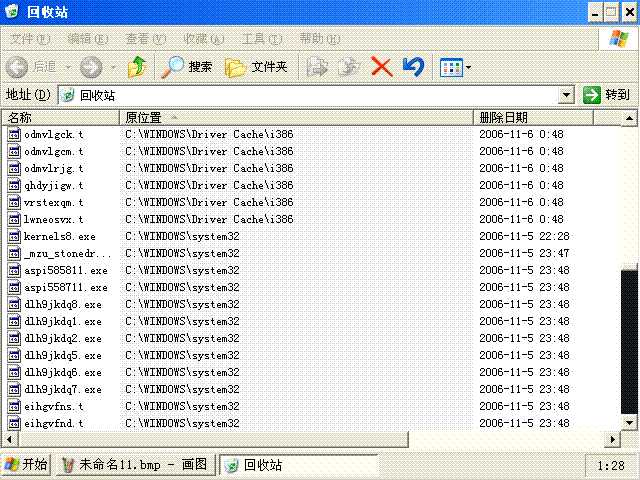Click the 回收站 taskbar button
The width and height of the screenshot is (640, 480).
(x=298, y=465)
